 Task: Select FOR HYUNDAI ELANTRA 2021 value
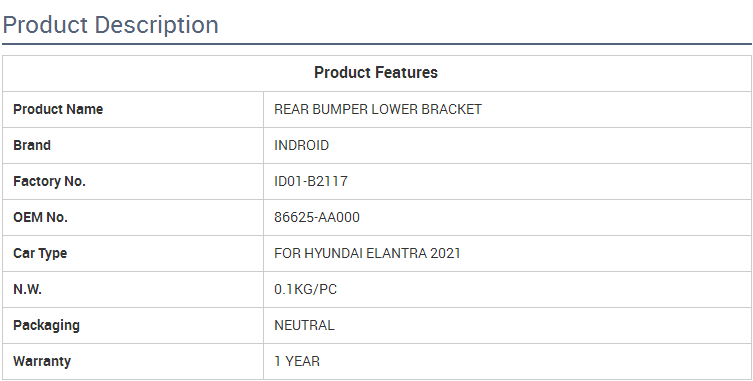point(367,253)
